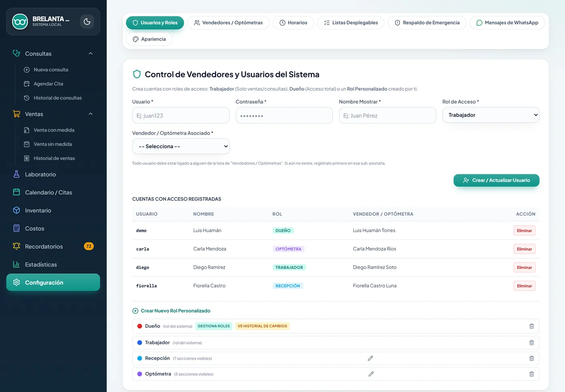Open Vendedor / Optómetra Asociado dropdown
Image resolution: width=565 pixels, height=392 pixels.
181,146
